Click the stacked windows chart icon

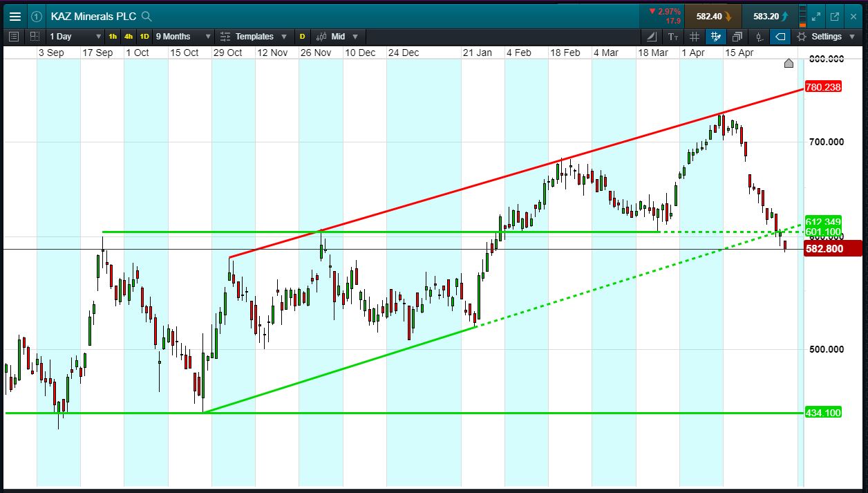click(x=737, y=37)
